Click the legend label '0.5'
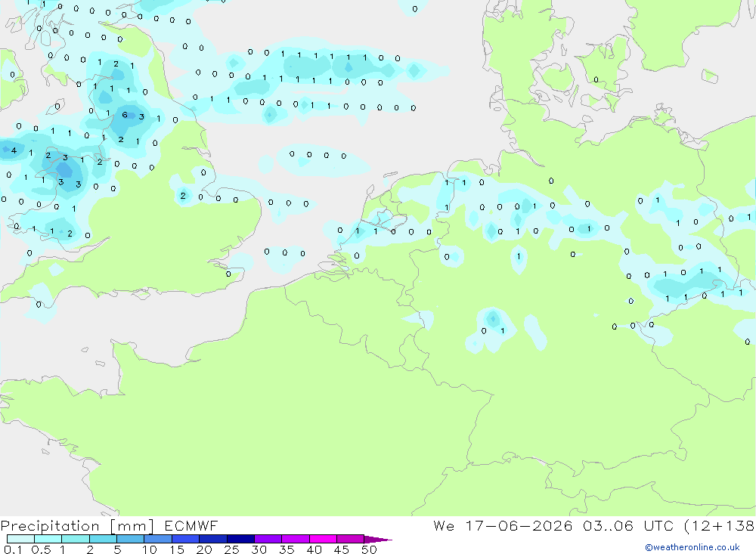The width and height of the screenshot is (756, 554). [x=41, y=549]
